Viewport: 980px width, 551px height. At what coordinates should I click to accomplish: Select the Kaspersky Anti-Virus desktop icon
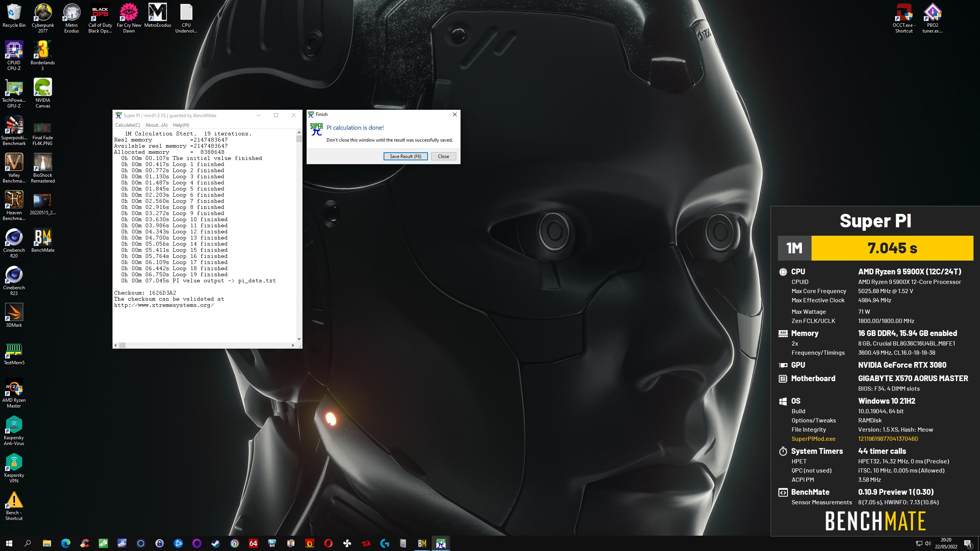[14, 431]
